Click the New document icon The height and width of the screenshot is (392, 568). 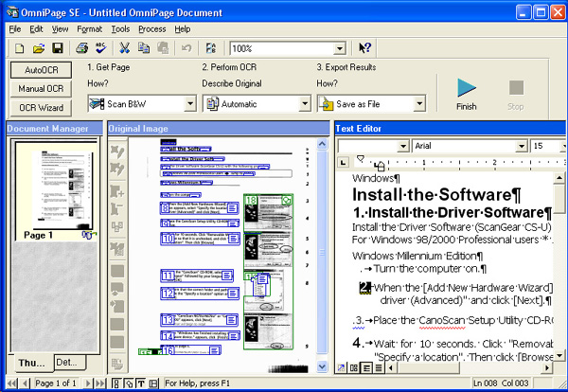click(x=19, y=48)
